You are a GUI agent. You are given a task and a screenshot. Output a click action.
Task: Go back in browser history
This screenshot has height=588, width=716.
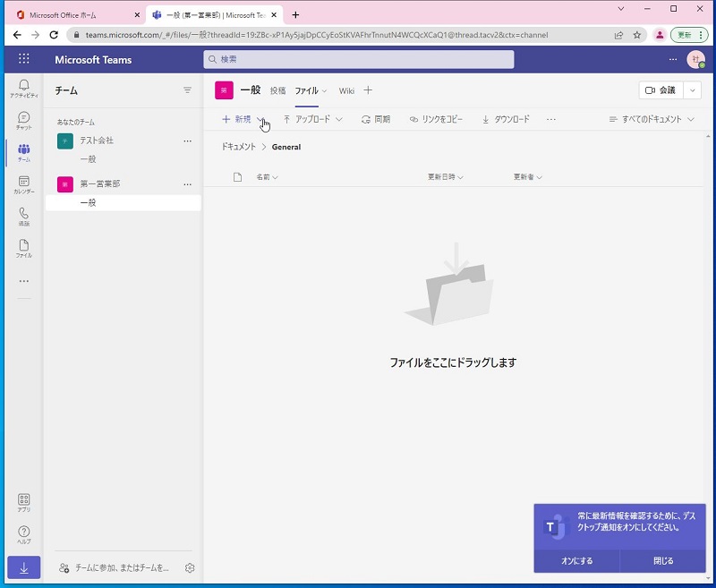(x=17, y=35)
